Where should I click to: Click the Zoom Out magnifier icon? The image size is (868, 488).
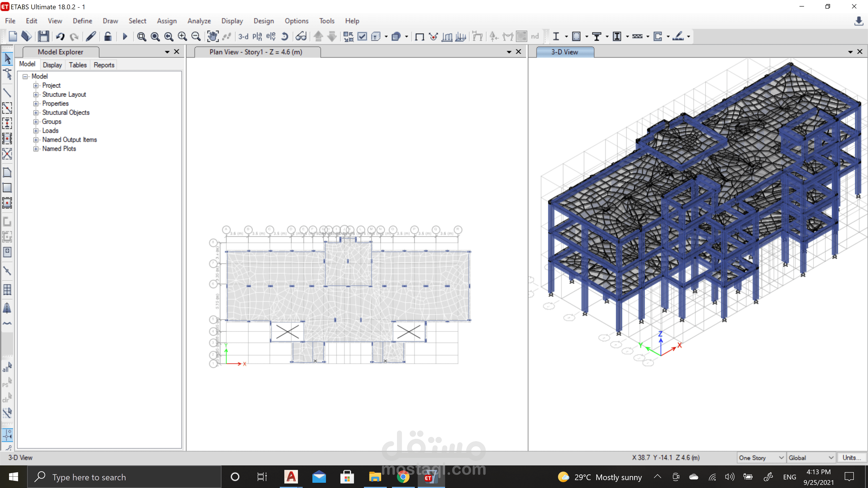[196, 36]
